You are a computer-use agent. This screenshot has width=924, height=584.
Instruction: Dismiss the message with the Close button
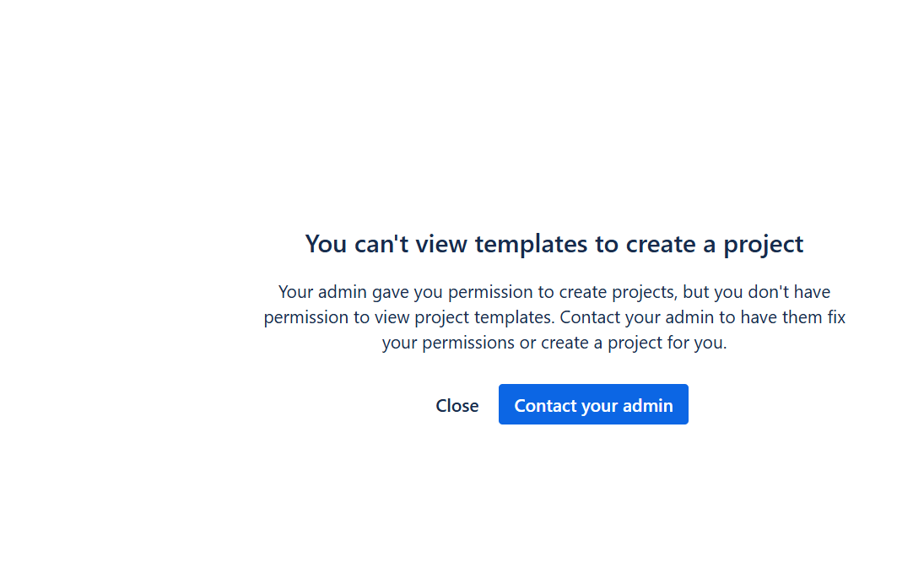coord(457,405)
